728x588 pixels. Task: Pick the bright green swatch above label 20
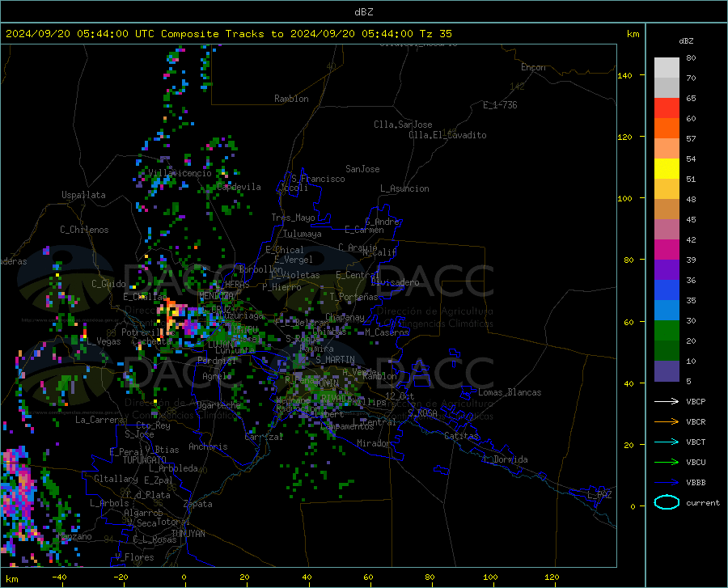point(667,331)
